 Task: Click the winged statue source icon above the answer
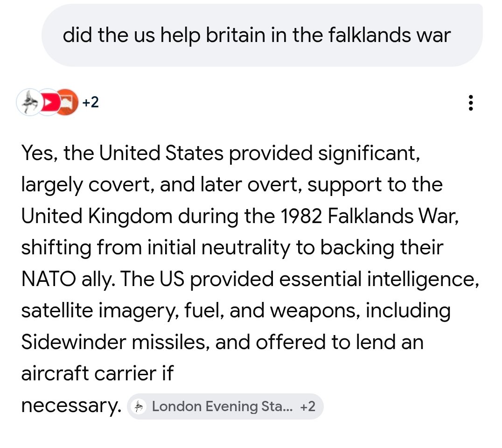point(29,102)
